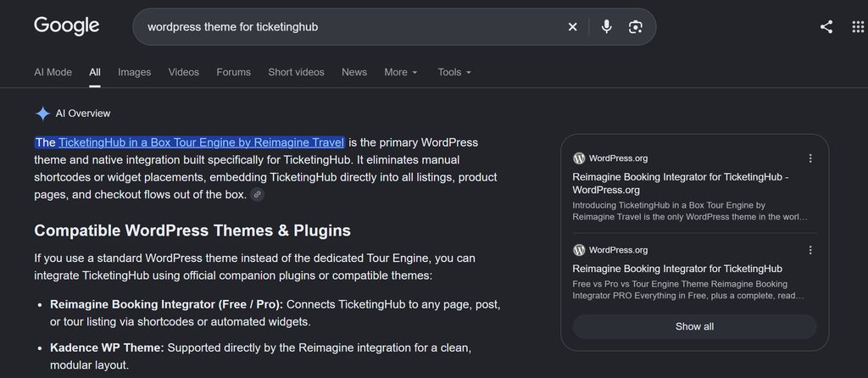
Task: Click the 'If you use a standard WordPress theme' paragraph
Action: click(x=254, y=267)
